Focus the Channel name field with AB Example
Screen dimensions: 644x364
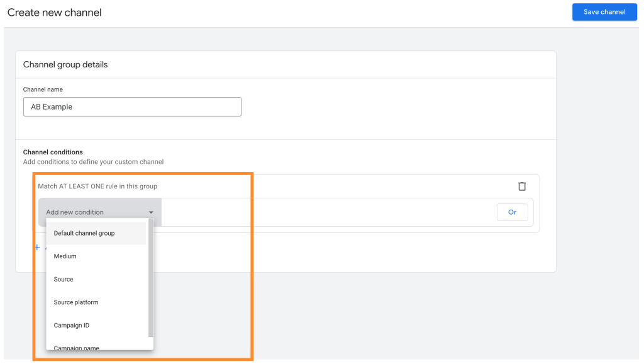coord(132,107)
